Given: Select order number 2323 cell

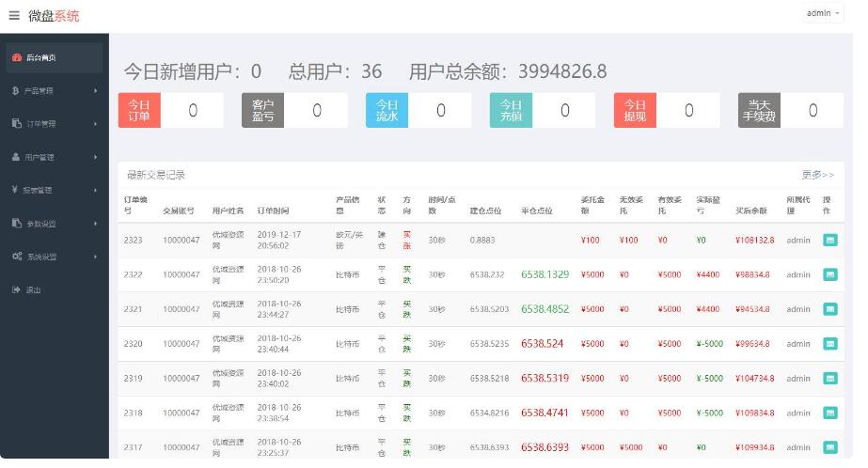Looking at the screenshot, I should pyautogui.click(x=133, y=240).
